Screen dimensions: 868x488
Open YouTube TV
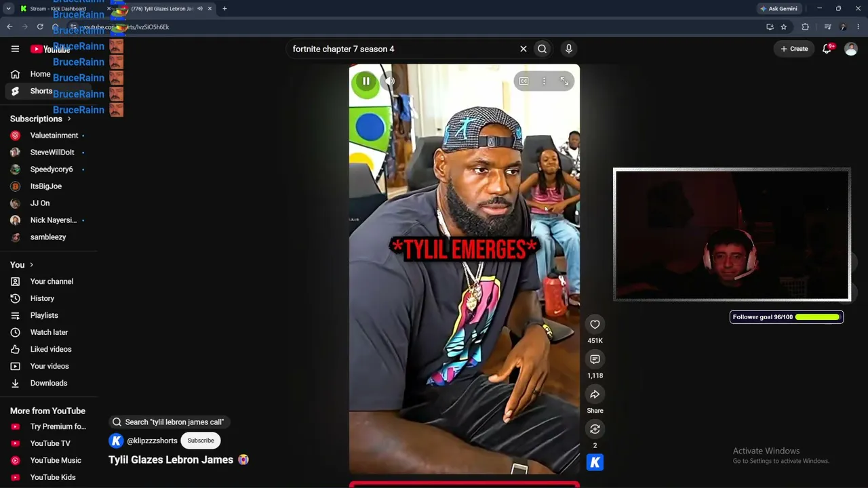(49, 443)
